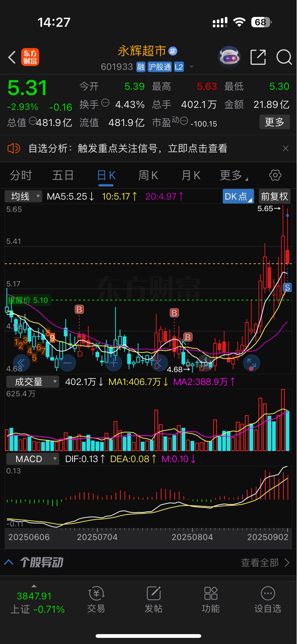
Task: Tap the back arrow
Action: (12, 58)
